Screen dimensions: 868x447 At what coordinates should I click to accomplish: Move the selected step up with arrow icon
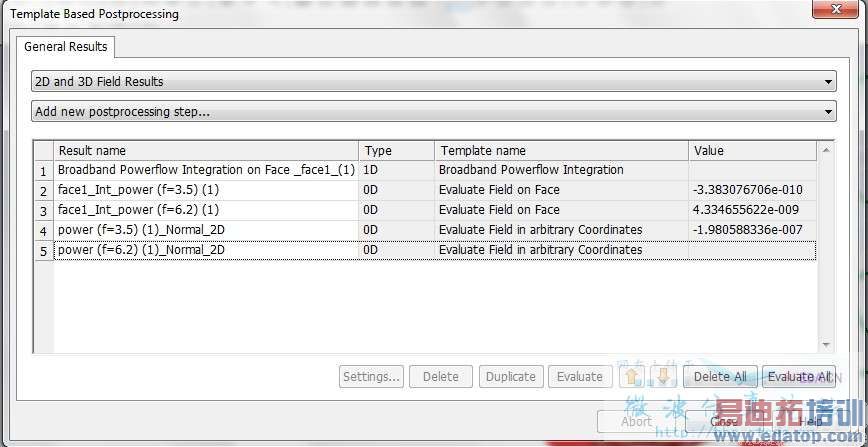632,377
